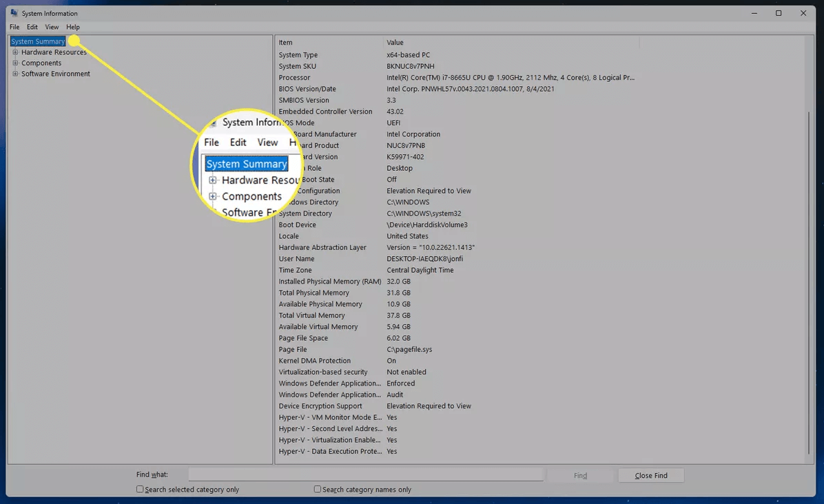The image size is (824, 504).
Task: Open the Edit menu
Action: 32,27
